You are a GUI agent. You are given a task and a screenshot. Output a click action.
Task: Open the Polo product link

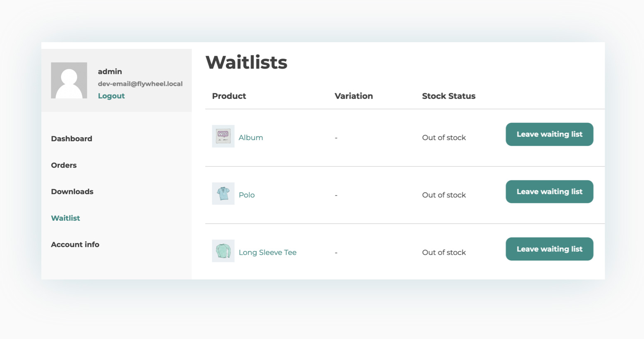click(x=246, y=195)
